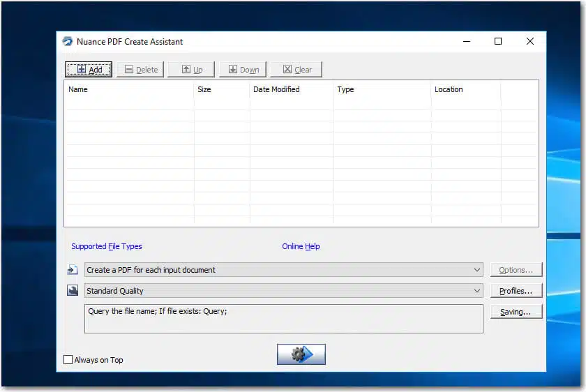Open the Online Help link
Screen dimensions: 586x392
pos(301,246)
